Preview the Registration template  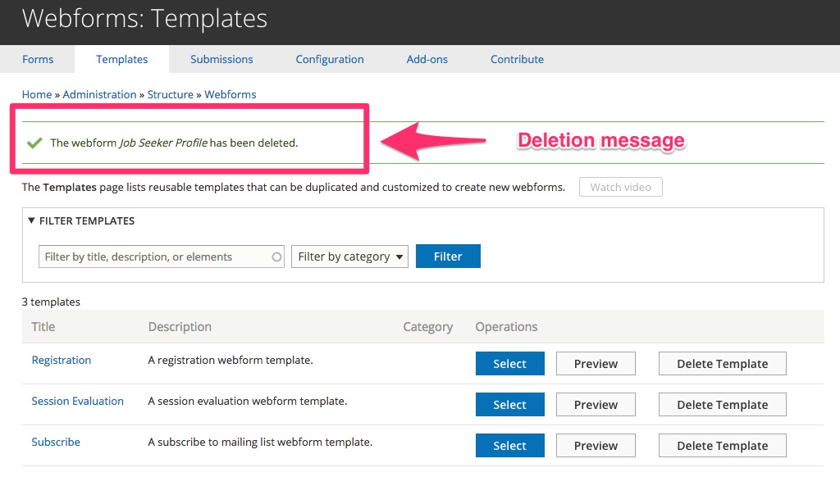pos(596,364)
